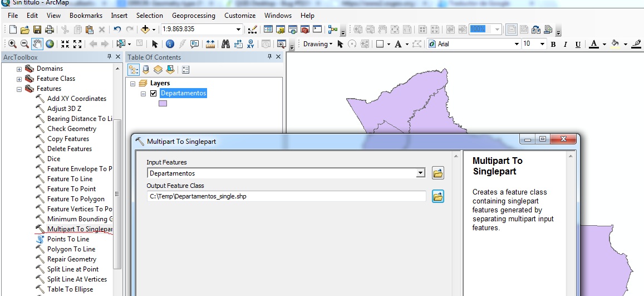Collapse the Layers data frame node
Viewport: 644px width, 296px height.
(x=132, y=84)
